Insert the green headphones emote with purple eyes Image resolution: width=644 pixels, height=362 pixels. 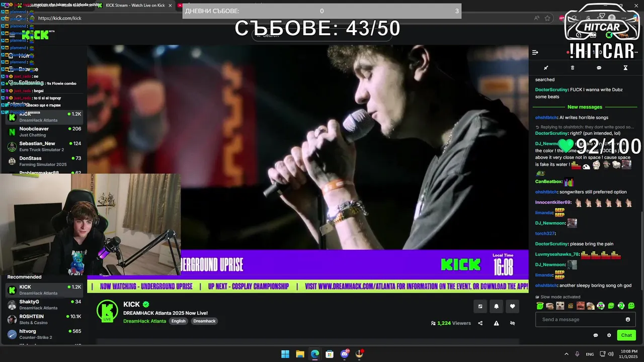pos(601,306)
